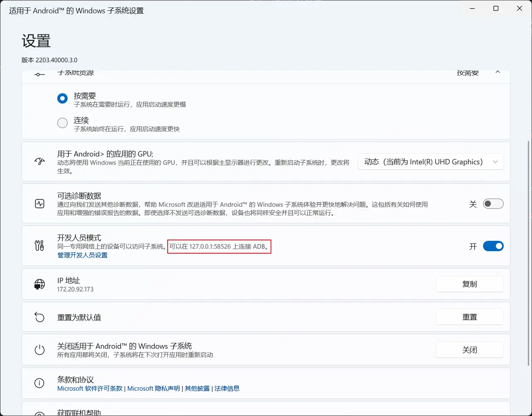
Task: Open the 管理开发人员设置 link
Action: click(82, 255)
